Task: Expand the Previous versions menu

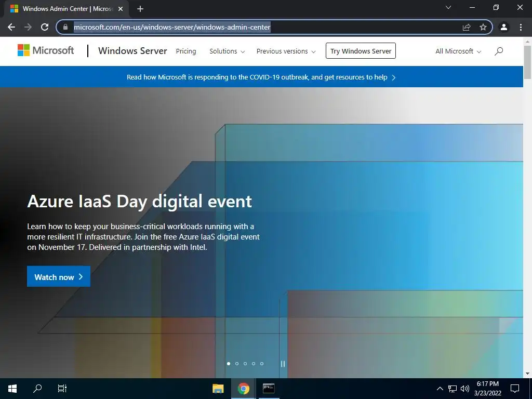Action: [286, 51]
